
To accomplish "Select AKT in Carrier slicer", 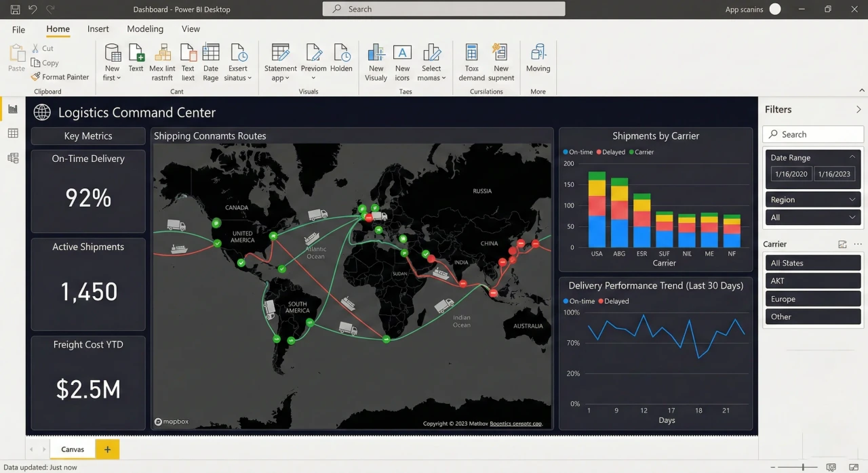I will (813, 281).
